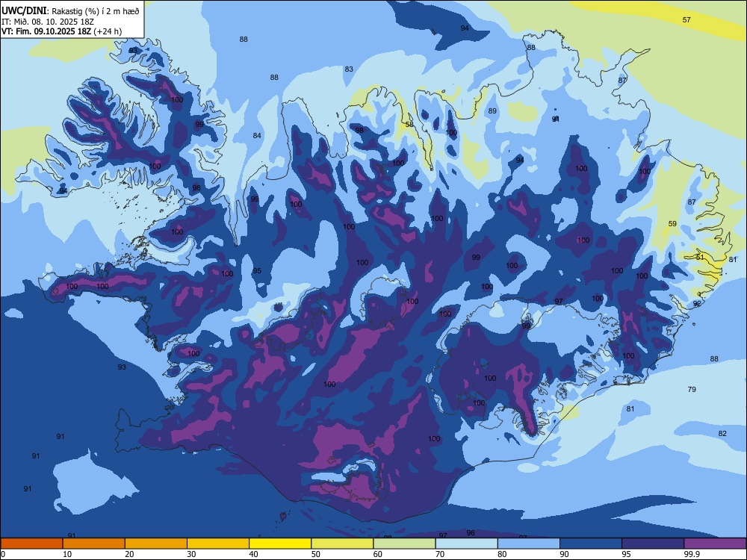The height and width of the screenshot is (560, 747).
Task: Select the dark blue 90–95 legend swatch
Action: point(591,544)
